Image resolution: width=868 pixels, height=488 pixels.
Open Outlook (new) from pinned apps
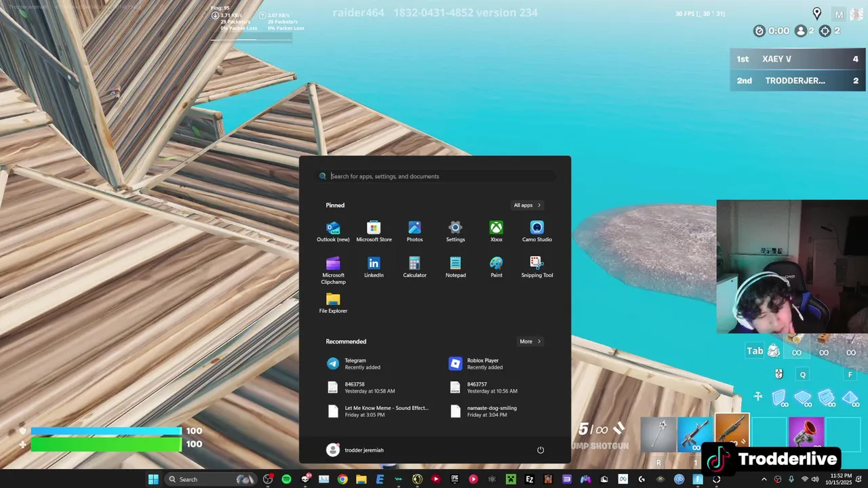point(333,231)
